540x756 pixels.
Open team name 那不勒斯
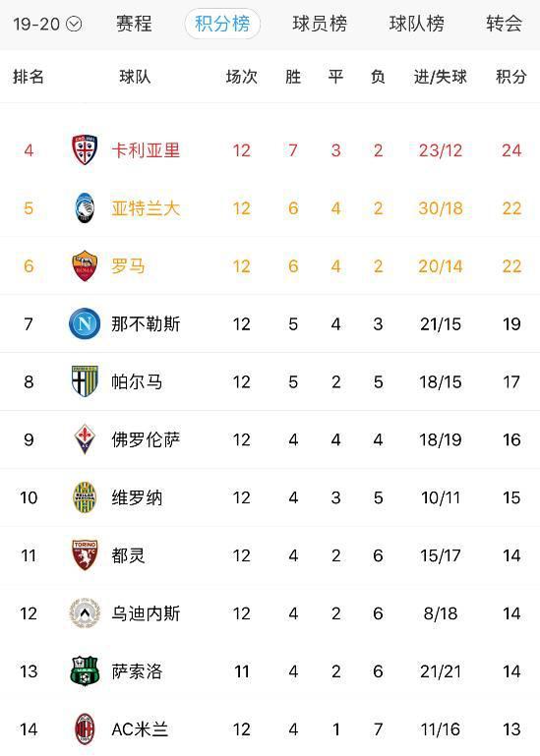coord(146,324)
